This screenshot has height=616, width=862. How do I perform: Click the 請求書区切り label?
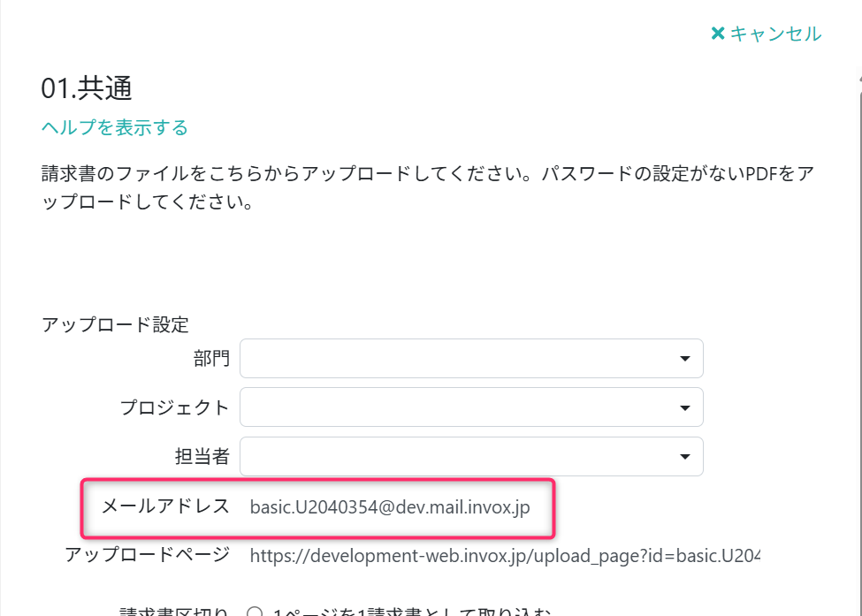click(x=173, y=612)
